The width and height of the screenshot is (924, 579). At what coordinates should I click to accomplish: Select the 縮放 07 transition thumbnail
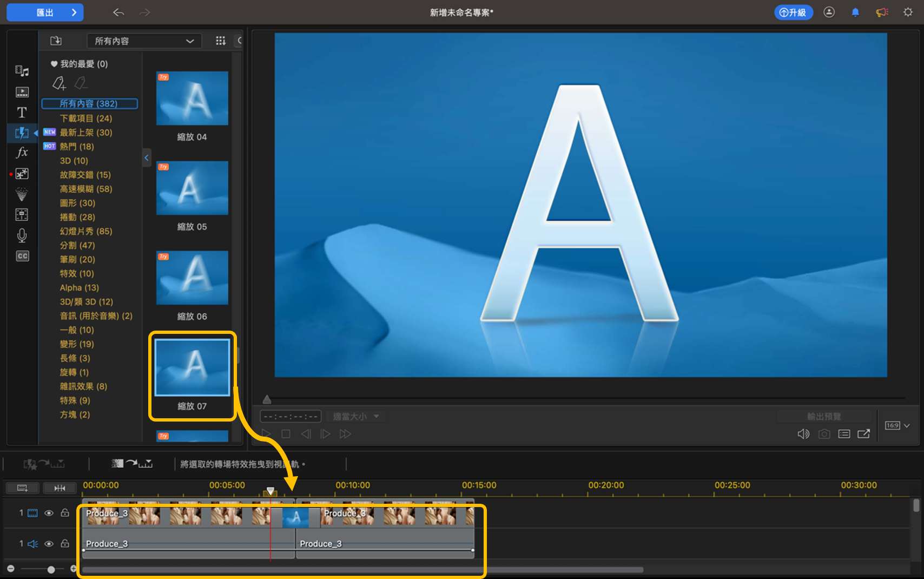pyautogui.click(x=192, y=368)
